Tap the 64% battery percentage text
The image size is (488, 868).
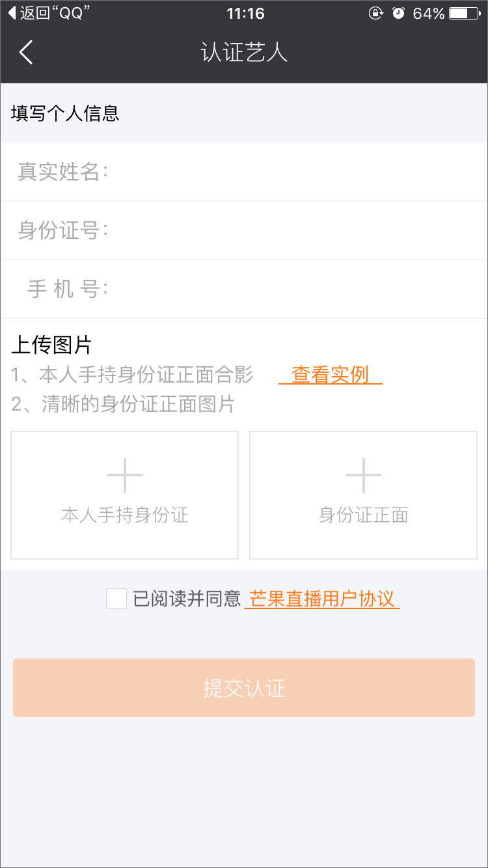pos(428,13)
